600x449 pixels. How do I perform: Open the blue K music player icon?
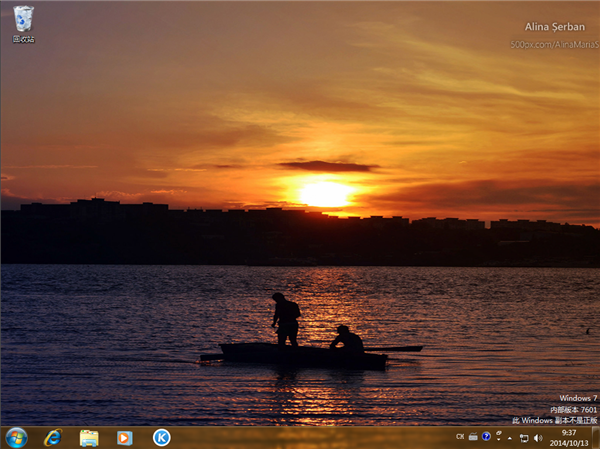[x=161, y=437]
